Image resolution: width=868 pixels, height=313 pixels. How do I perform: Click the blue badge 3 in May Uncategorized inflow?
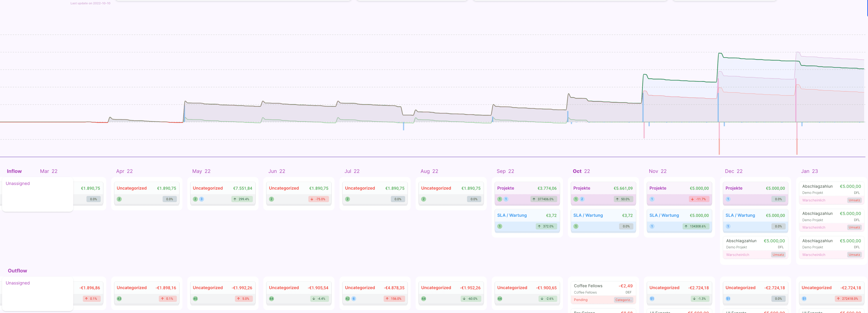point(201,199)
